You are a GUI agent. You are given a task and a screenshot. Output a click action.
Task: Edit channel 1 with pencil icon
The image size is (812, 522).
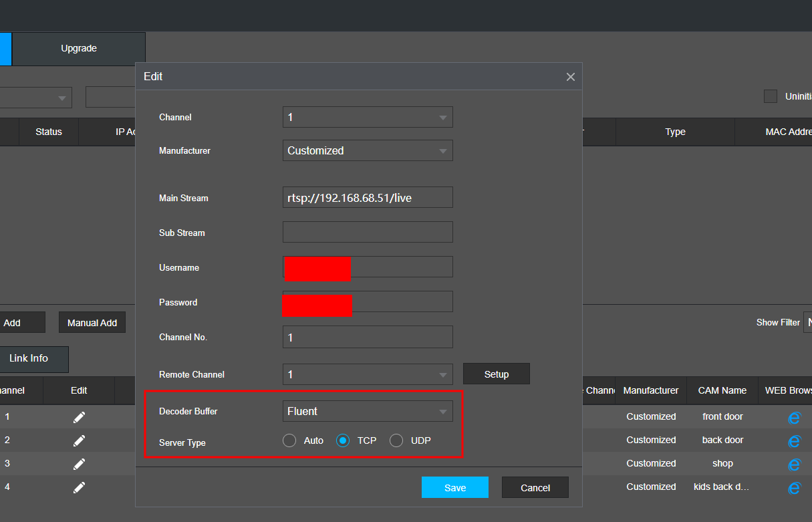click(79, 417)
